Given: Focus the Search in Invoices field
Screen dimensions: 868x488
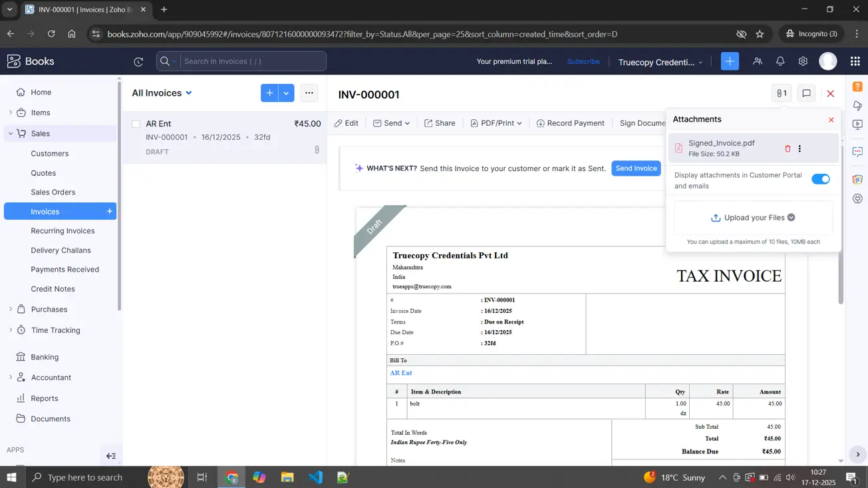Looking at the screenshot, I should 251,61.
